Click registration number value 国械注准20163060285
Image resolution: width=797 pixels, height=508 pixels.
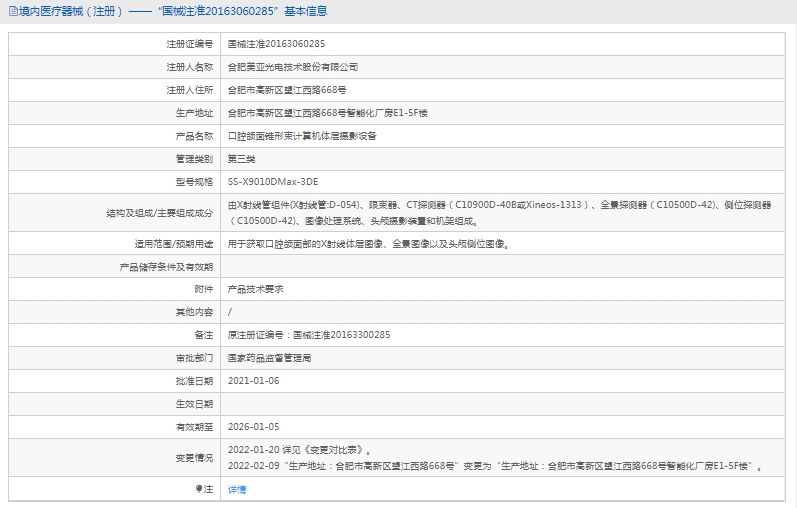click(276, 44)
